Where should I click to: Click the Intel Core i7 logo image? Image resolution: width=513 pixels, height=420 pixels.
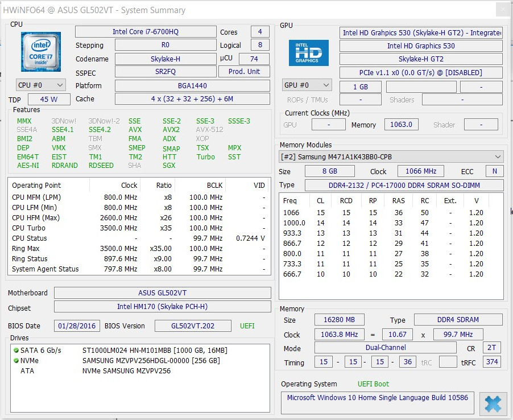click(x=41, y=52)
